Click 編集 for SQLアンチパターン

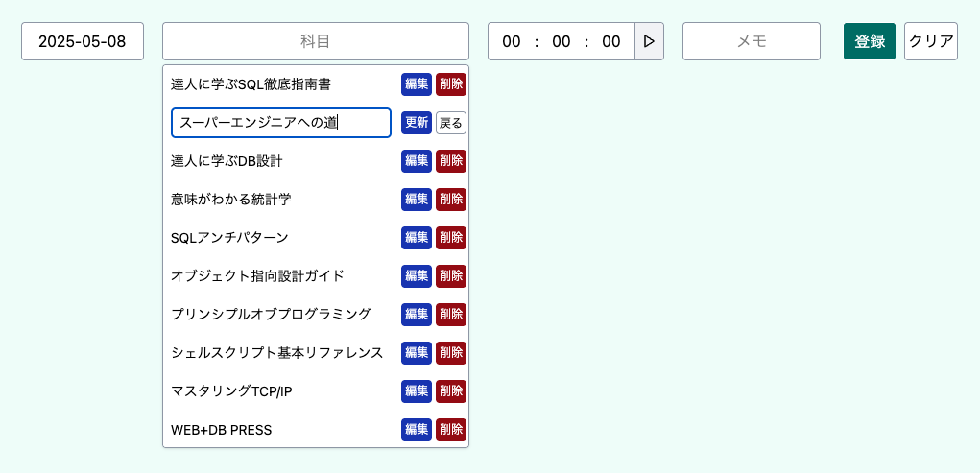[417, 238]
